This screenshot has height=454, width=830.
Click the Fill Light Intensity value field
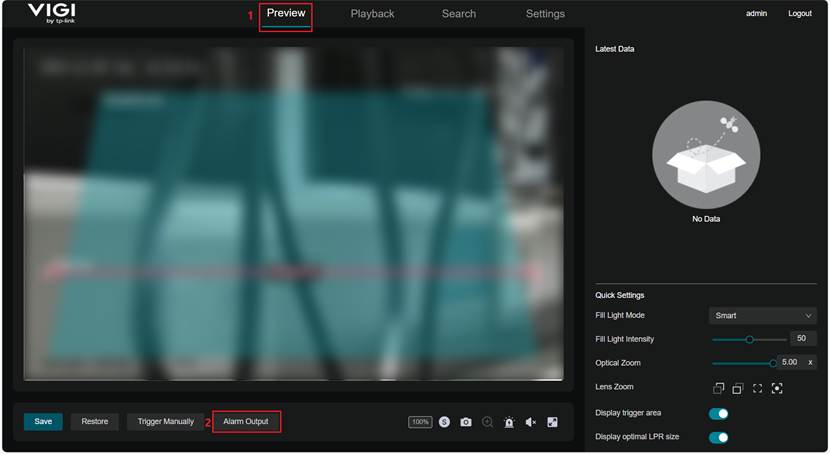click(803, 339)
